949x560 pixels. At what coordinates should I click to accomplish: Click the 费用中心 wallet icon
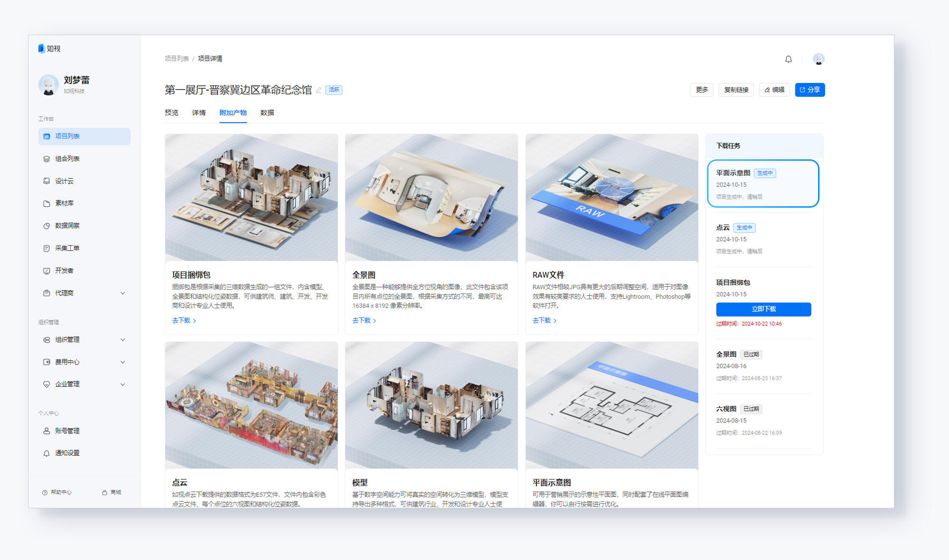[x=47, y=362]
